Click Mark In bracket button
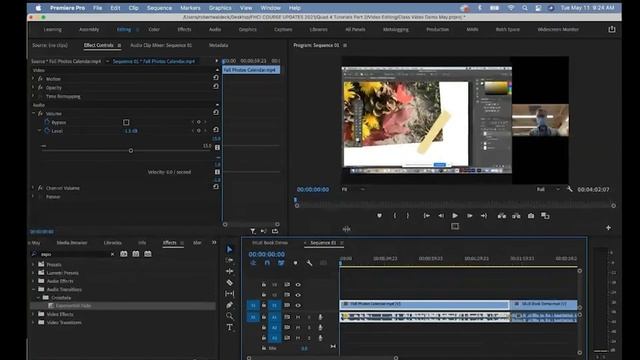640x360 pixels. click(394, 216)
